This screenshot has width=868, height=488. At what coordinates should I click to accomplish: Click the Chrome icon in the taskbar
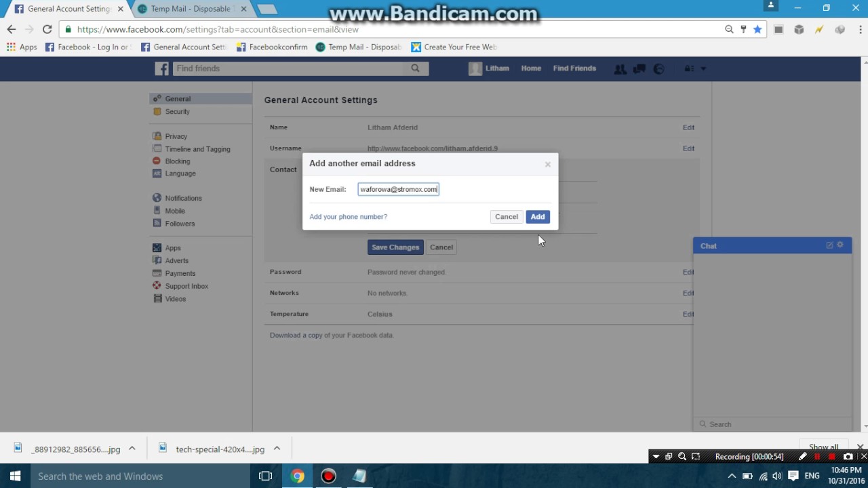tap(298, 476)
